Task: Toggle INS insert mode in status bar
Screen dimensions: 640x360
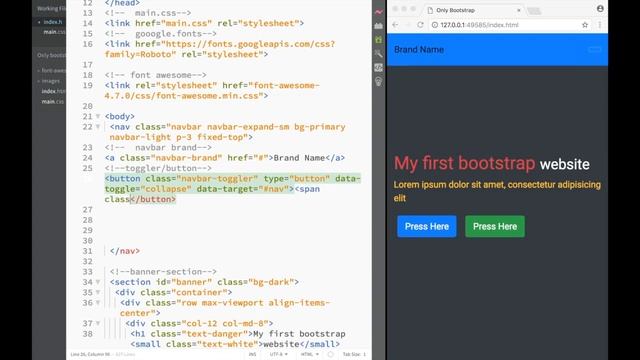Action: point(252,354)
